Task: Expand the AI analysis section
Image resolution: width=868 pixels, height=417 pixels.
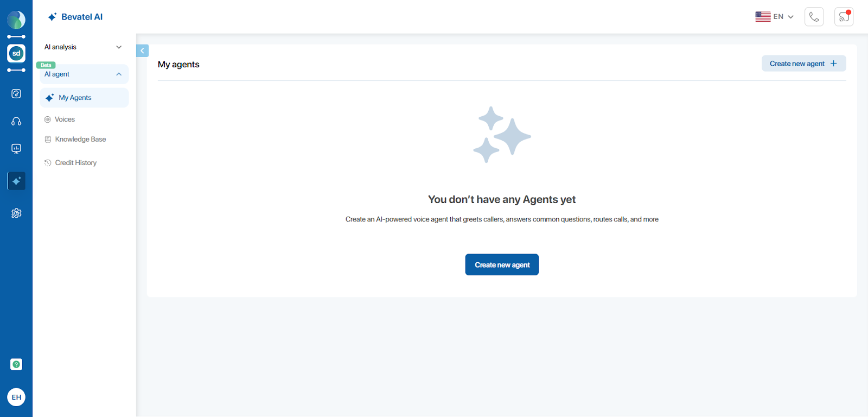Action: tap(84, 47)
